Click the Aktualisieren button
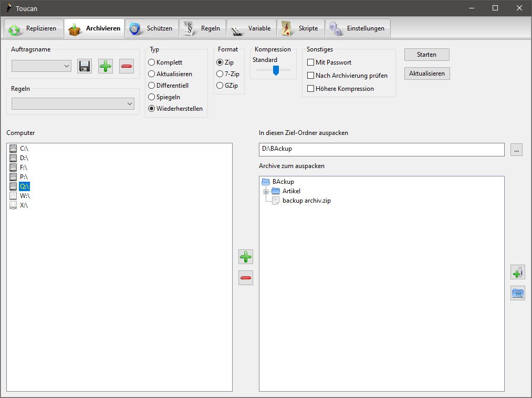532x398 pixels. pos(427,74)
